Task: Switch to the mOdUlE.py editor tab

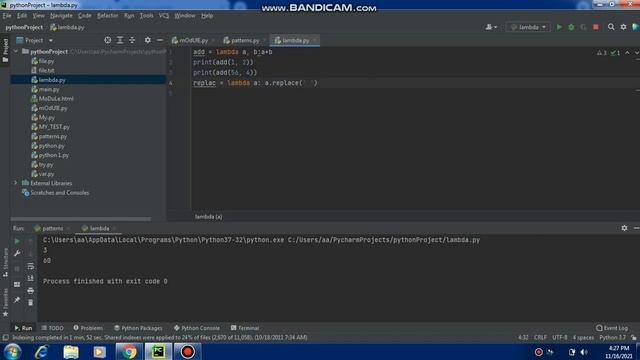Action: click(193, 40)
